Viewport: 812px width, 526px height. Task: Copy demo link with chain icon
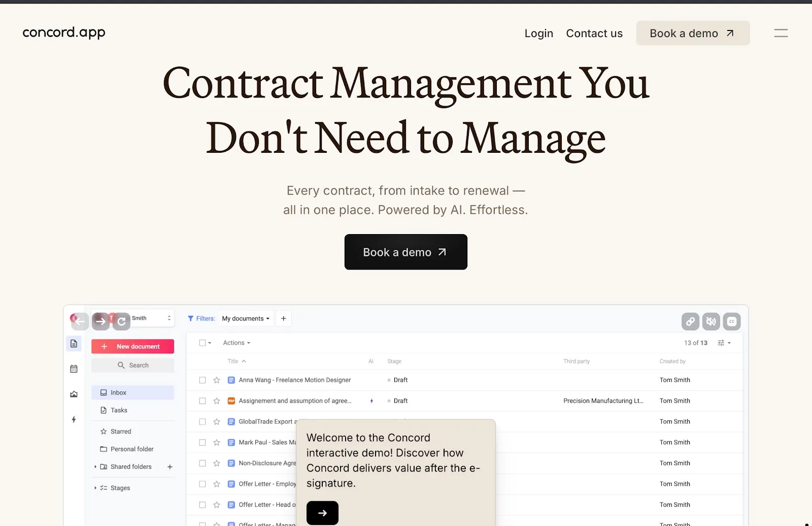click(690, 321)
